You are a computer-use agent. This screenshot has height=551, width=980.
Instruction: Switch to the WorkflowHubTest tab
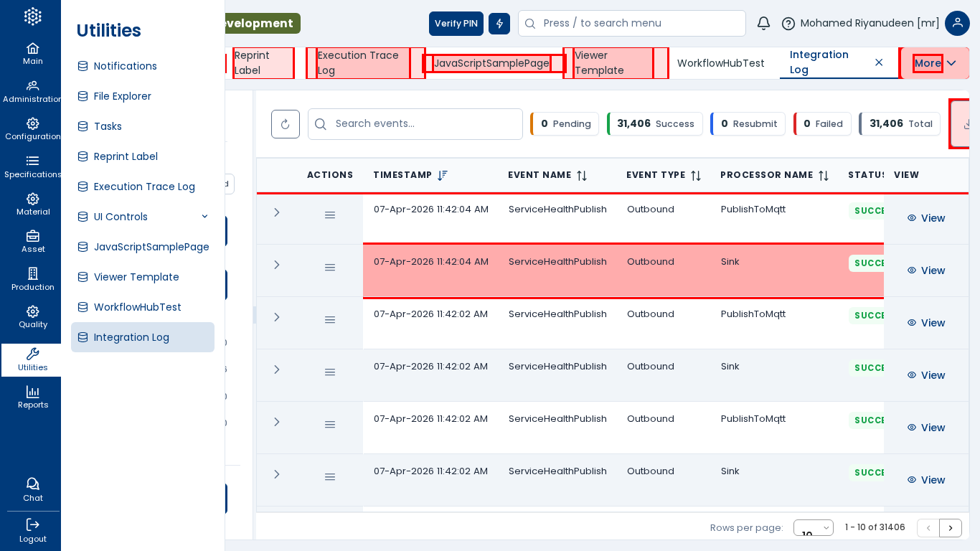pyautogui.click(x=720, y=63)
